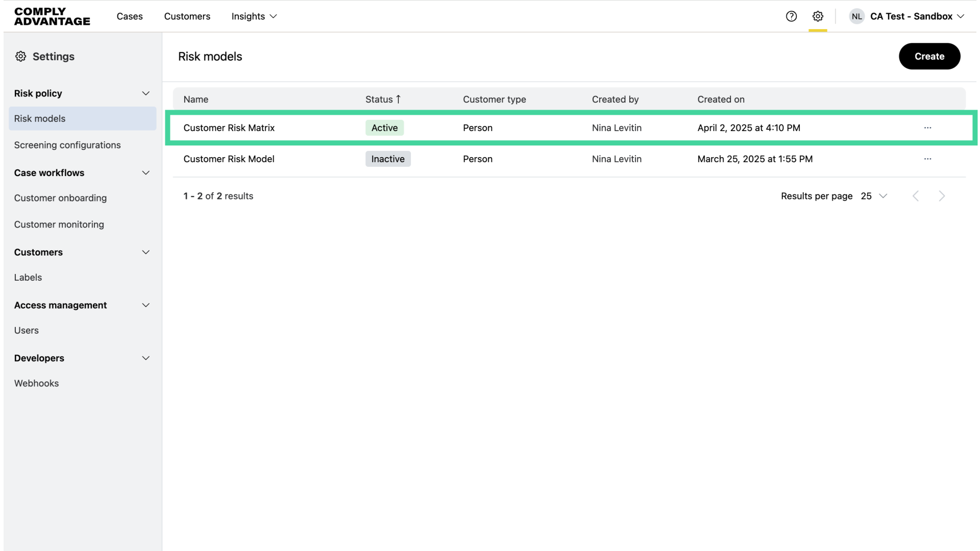Click the NL user avatar
This screenshot has width=980, height=551.
tap(856, 16)
